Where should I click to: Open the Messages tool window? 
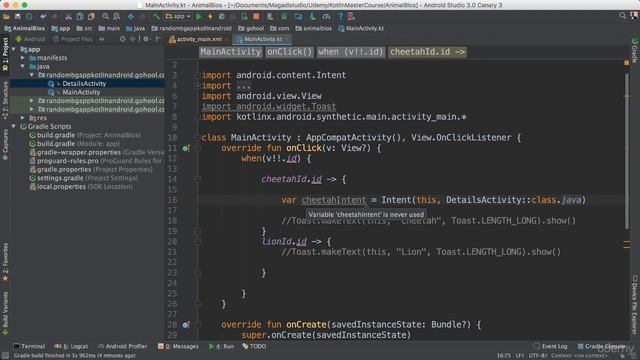(178, 347)
